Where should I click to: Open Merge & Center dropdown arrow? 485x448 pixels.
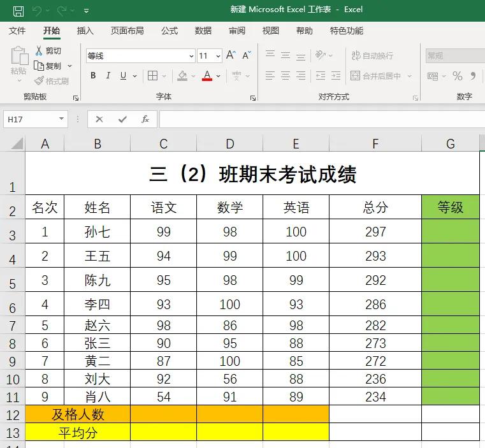tap(410, 76)
